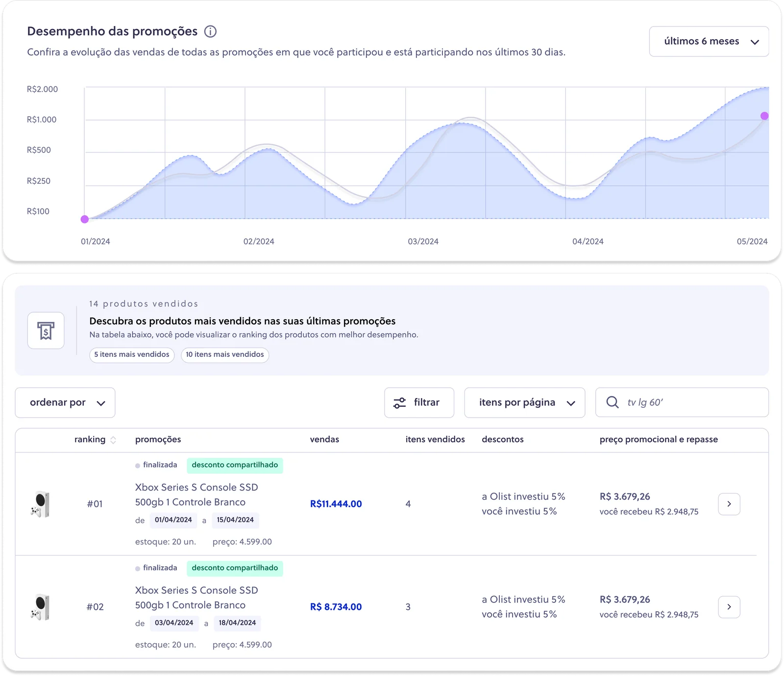
Task: Click the 03/2024 axis label
Action: (x=423, y=242)
